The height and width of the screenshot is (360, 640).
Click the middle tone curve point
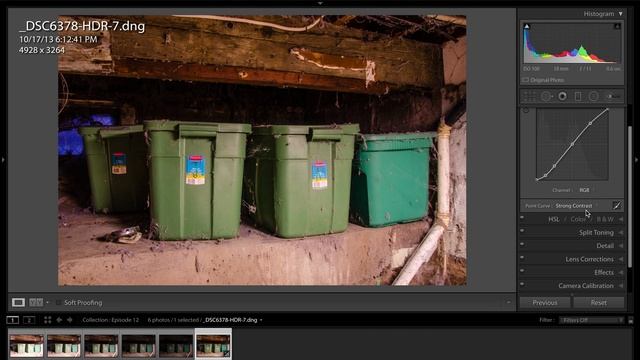tap(572, 144)
